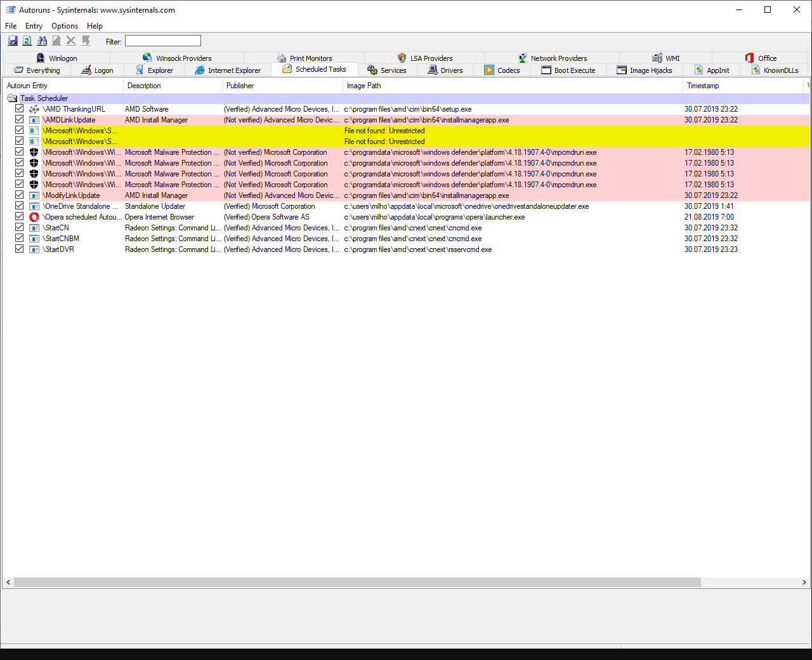Switch to the Winlogon tab
812x660 pixels.
tap(56, 58)
